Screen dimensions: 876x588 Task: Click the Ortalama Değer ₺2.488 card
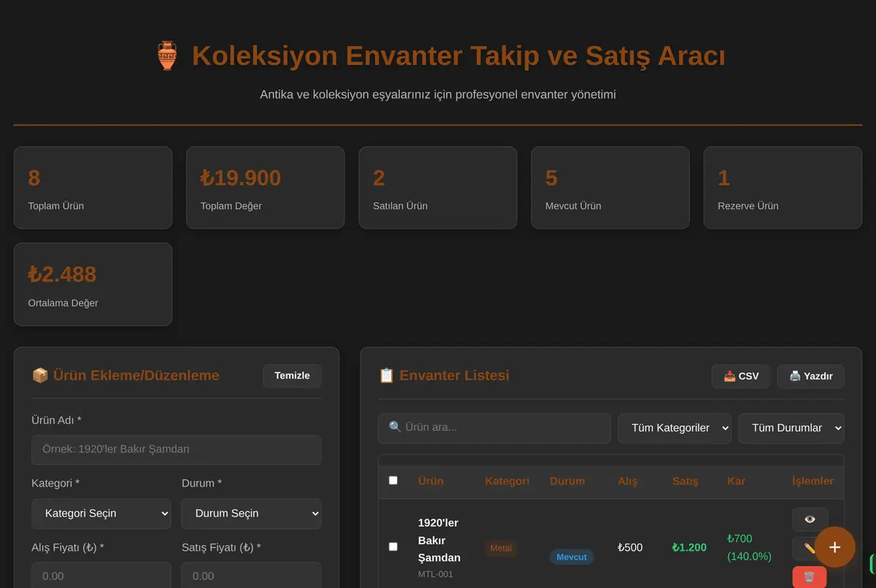pos(93,285)
